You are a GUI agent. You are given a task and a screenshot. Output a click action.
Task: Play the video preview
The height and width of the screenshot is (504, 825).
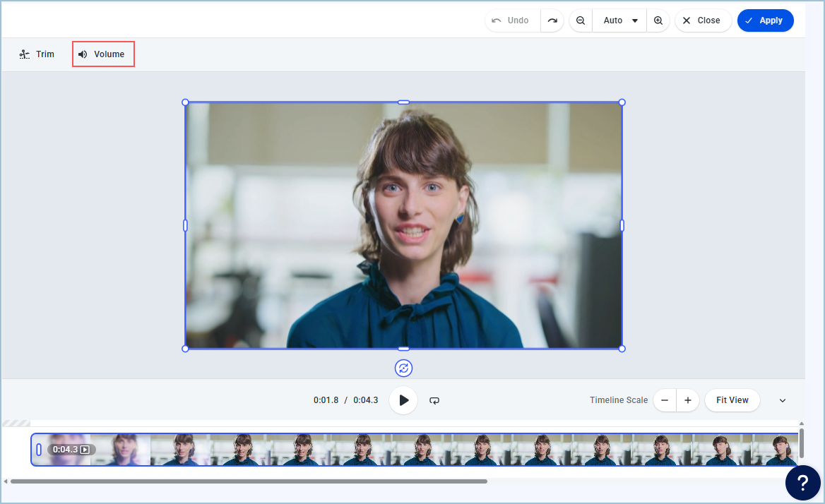click(403, 400)
